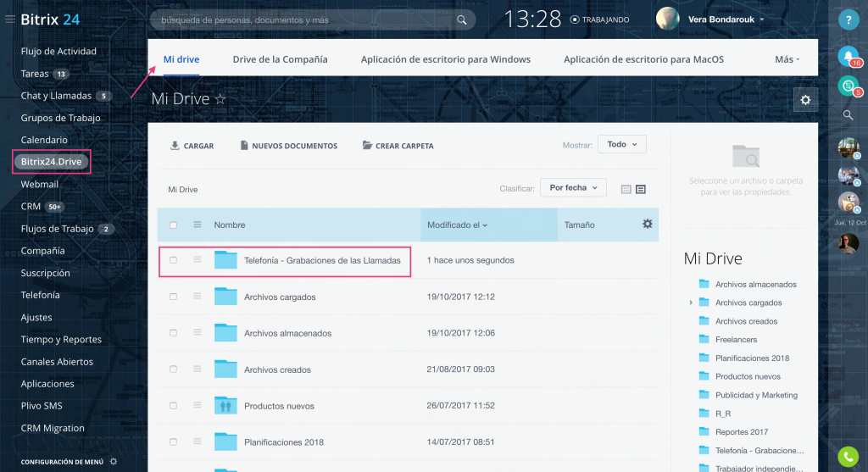This screenshot has height=472, width=868.
Task: Open Flujos de Trabajo in the left menu
Action: pyautogui.click(x=57, y=229)
